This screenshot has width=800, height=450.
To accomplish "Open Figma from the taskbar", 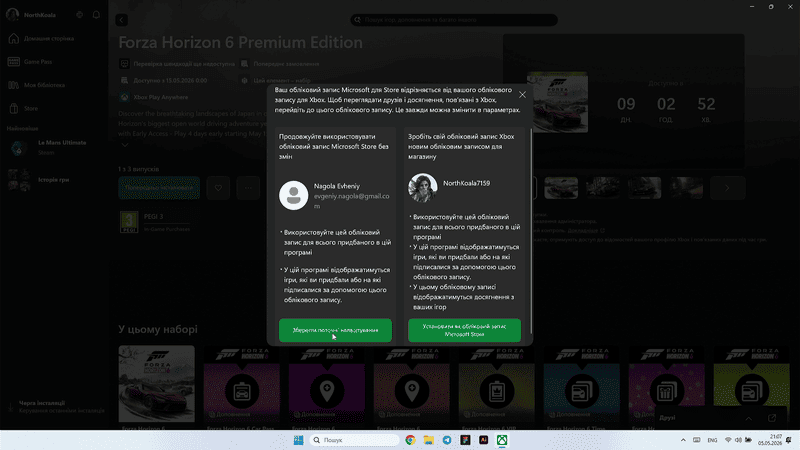I will tap(465, 440).
